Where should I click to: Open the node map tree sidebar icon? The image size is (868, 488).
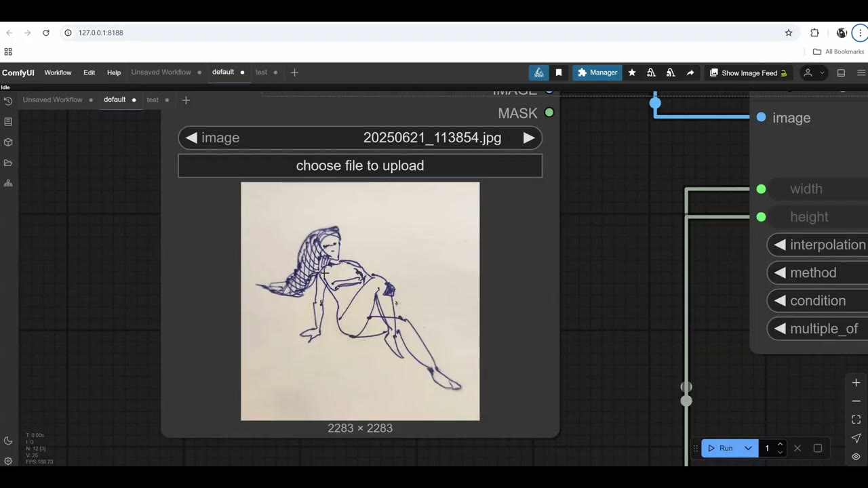coord(8,183)
